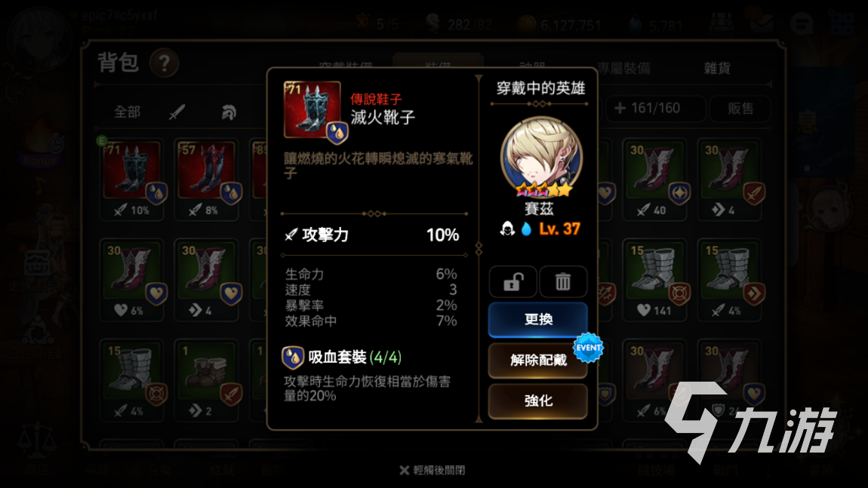Toggle the equipment lock icon

(x=512, y=281)
